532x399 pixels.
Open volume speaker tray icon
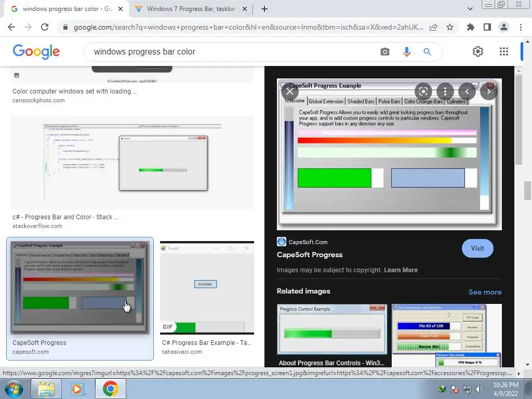pyautogui.click(x=480, y=389)
